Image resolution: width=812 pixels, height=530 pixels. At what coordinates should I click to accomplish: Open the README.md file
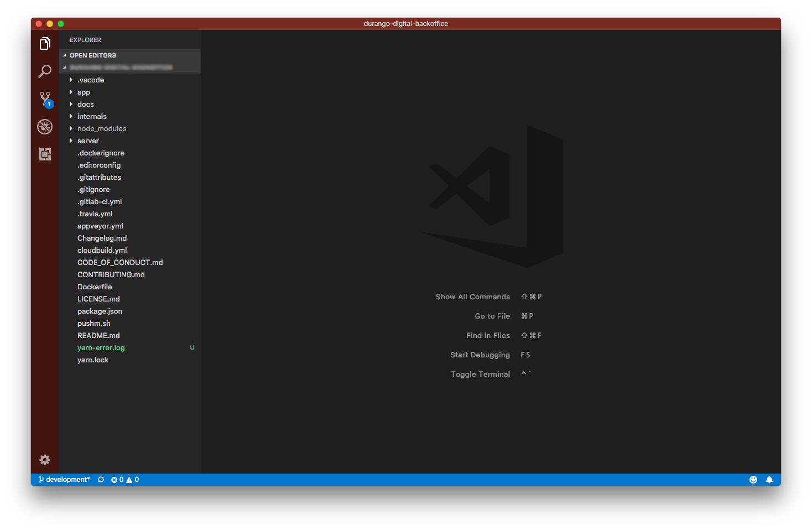pyautogui.click(x=130, y=336)
